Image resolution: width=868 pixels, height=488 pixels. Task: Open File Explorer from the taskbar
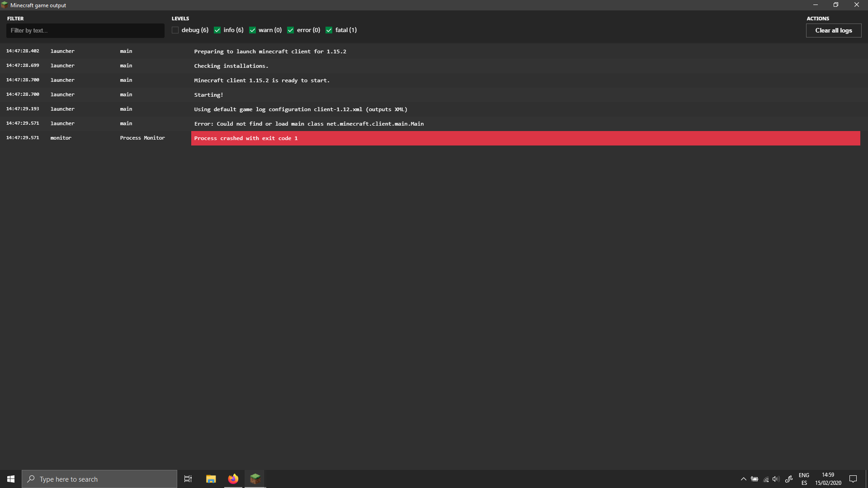point(211,479)
